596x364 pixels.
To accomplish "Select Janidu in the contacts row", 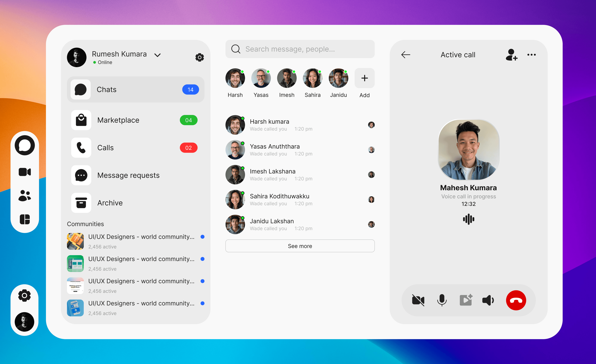I will tap(339, 83).
